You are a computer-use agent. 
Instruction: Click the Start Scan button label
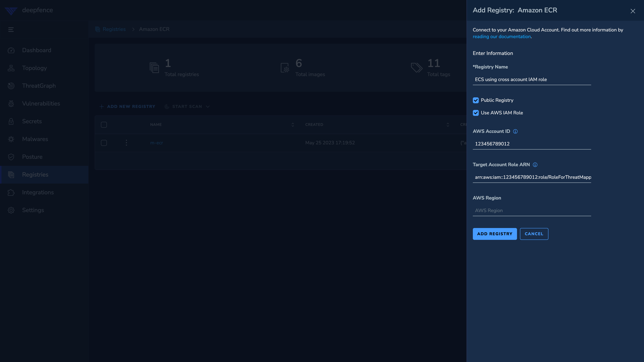(187, 107)
